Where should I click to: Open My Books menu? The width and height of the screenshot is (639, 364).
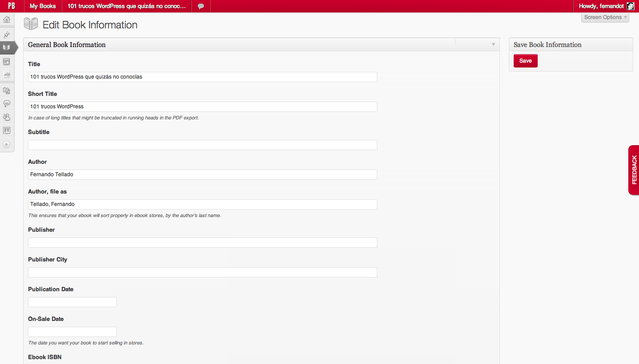(43, 6)
